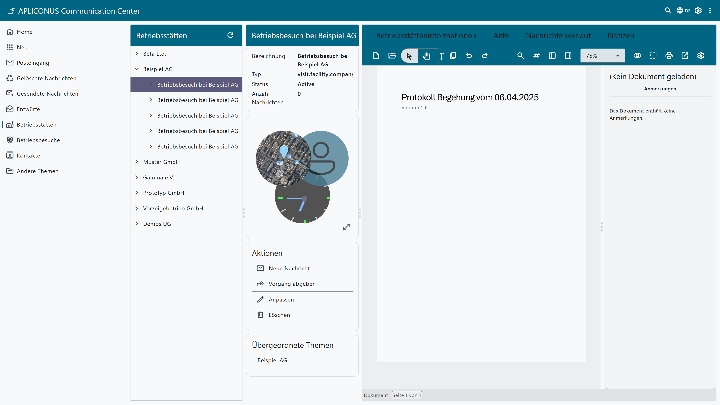The image size is (720, 405).
Task: Choose the text selection tool
Action: click(x=441, y=56)
